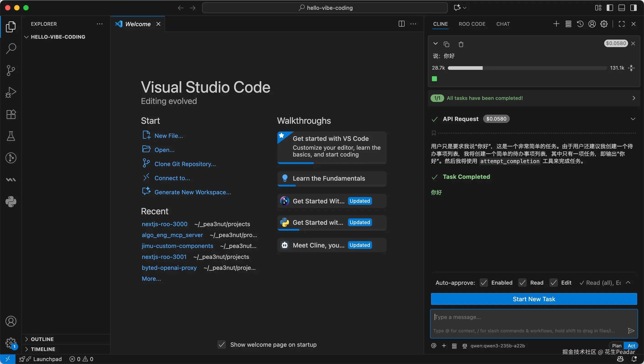Click the context usage progress bar
Viewport: 644px width, 364px height.
[x=527, y=68]
